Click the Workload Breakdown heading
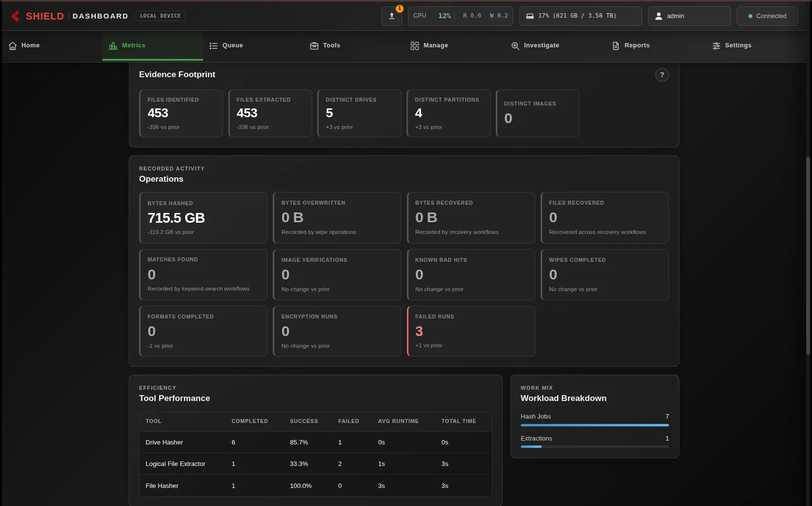 (x=564, y=398)
